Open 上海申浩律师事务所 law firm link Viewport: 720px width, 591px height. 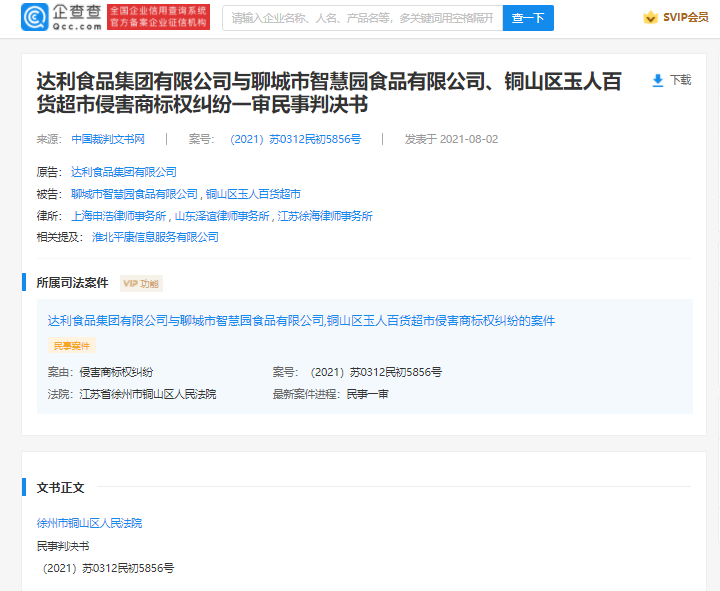[119, 216]
